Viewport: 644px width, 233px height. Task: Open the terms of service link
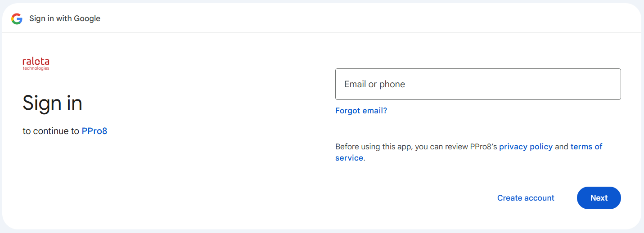click(x=586, y=147)
